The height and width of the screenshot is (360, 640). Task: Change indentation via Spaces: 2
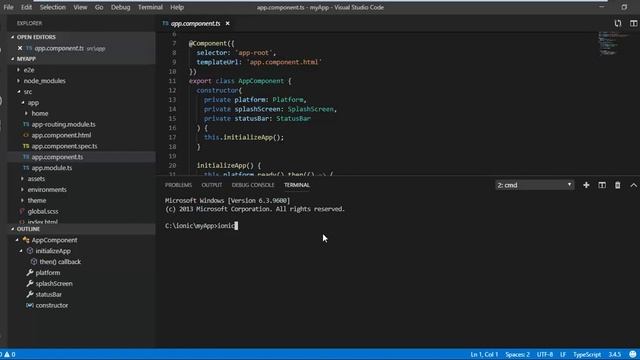pos(518,354)
